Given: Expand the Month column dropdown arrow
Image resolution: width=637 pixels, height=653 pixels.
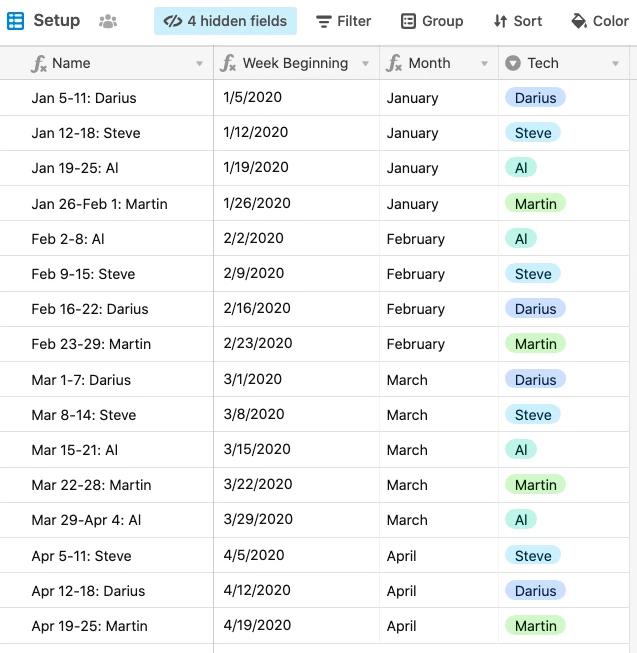Looking at the screenshot, I should tap(484, 64).
